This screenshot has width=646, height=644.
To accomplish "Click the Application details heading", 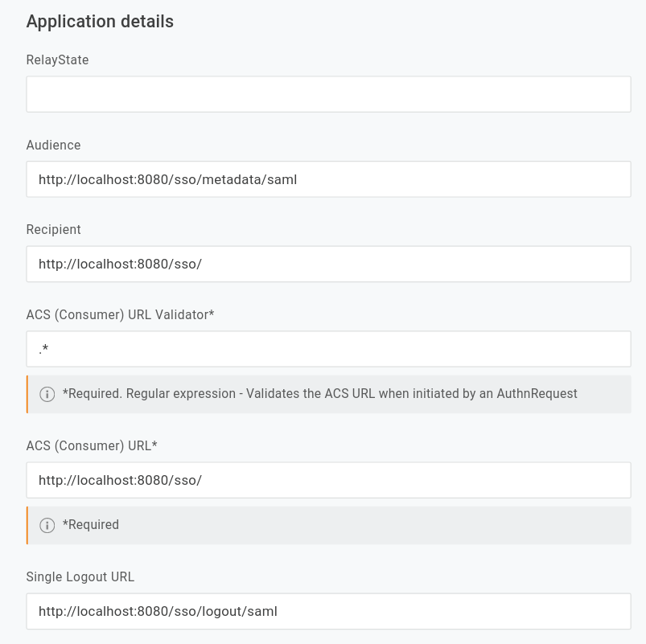I will 100,22.
